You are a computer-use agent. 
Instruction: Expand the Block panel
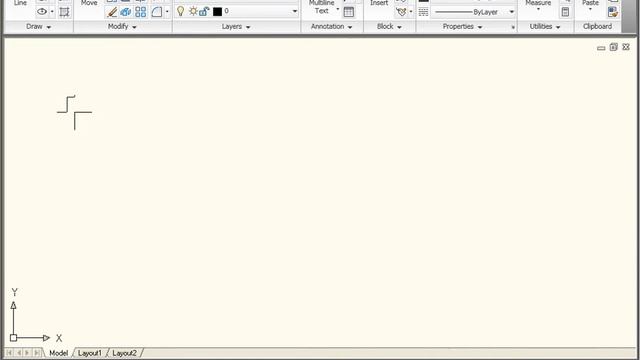click(x=389, y=27)
